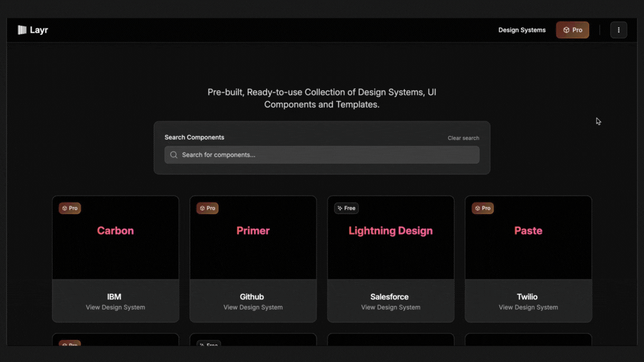View Design System under Salesforce

(391, 307)
